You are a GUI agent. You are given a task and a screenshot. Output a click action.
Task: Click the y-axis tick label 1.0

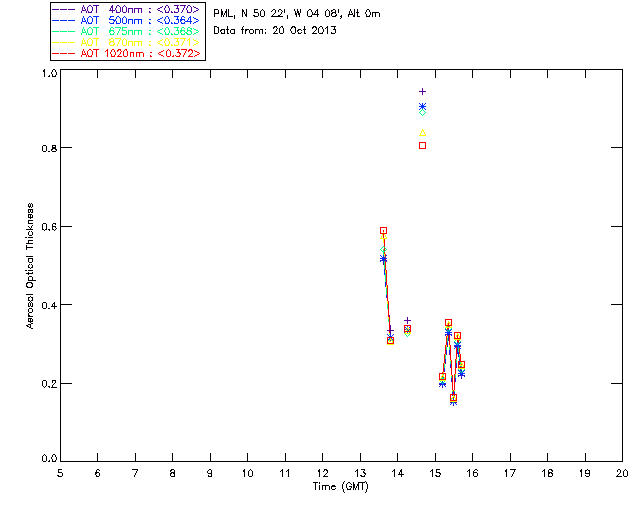[x=49, y=73]
